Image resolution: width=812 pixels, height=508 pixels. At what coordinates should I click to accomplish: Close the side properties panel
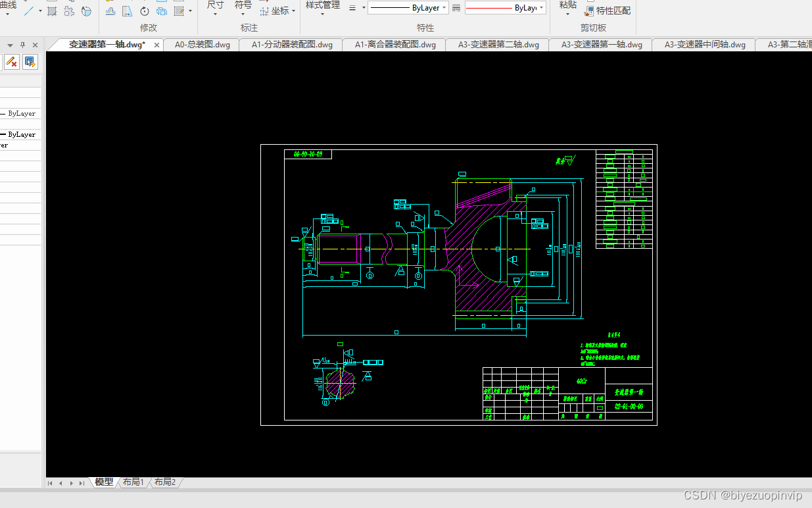click(x=35, y=45)
